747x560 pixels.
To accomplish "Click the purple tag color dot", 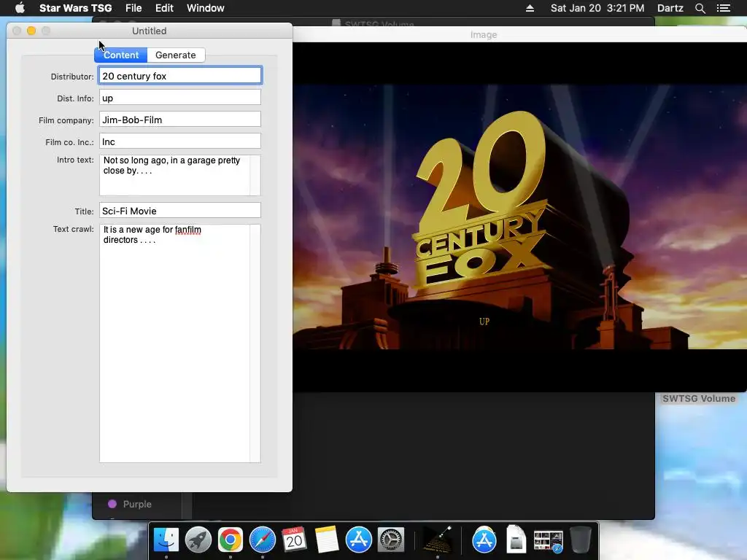I will [x=112, y=504].
